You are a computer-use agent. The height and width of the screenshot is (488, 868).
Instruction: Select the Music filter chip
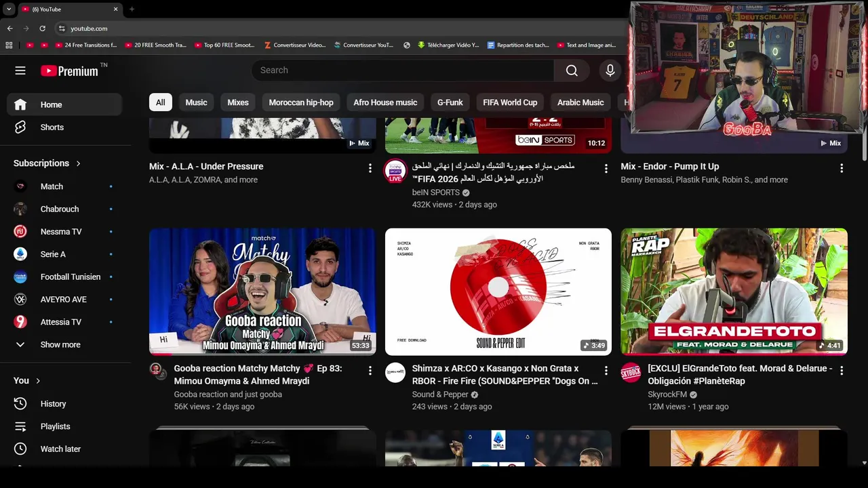(x=196, y=102)
